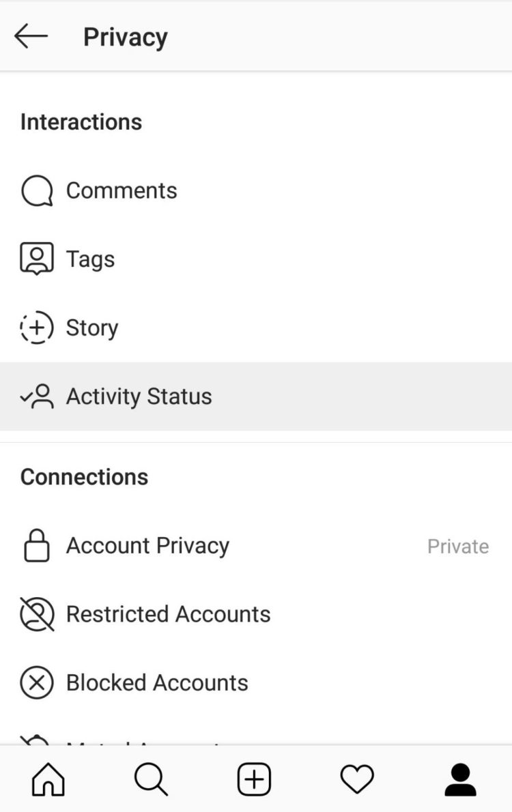Tap the Account Privacy lock icon
This screenshot has width=512, height=812.
point(37,546)
